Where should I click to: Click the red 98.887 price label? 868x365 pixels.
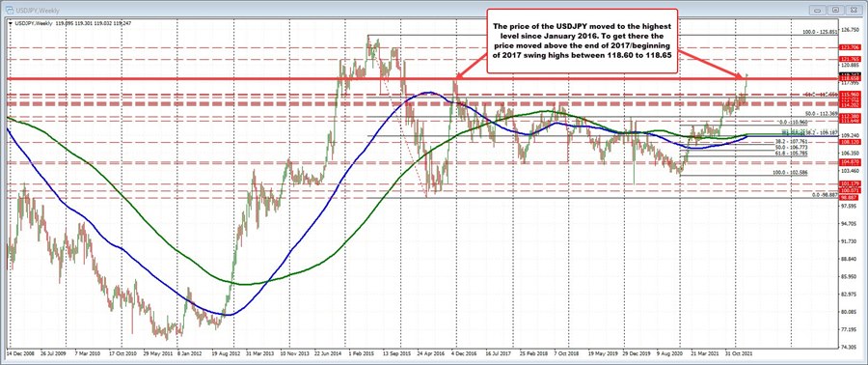[x=850, y=197]
